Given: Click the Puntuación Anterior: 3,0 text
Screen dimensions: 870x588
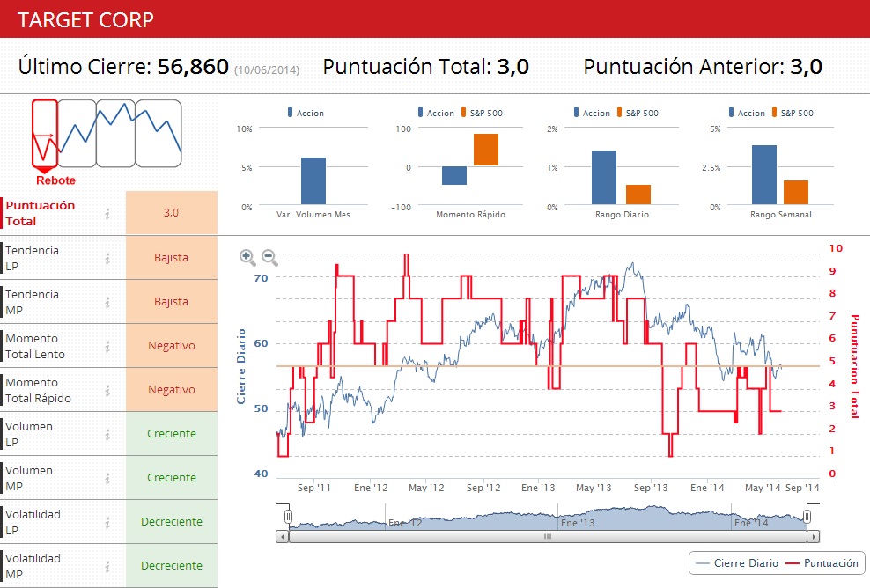Looking at the screenshot, I should [703, 67].
